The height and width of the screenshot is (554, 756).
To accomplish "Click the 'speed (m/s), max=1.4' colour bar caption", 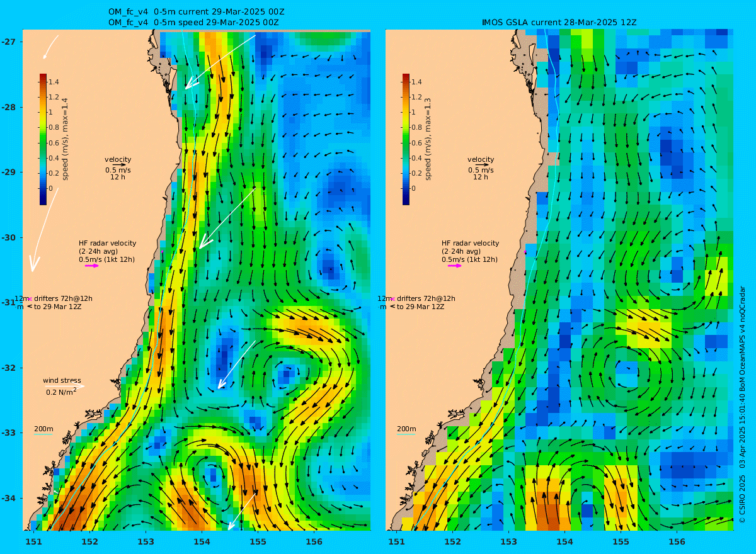I will click(x=65, y=139).
